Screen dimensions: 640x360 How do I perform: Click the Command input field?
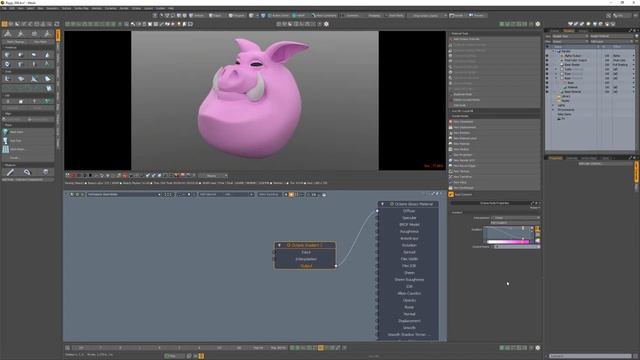pos(590,356)
